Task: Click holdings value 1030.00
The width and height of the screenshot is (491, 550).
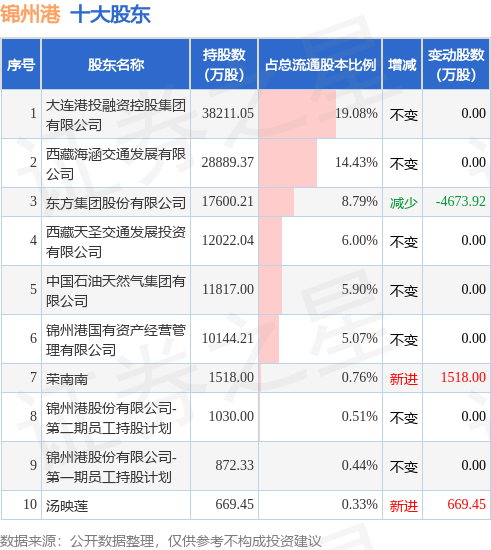Action: point(231,416)
